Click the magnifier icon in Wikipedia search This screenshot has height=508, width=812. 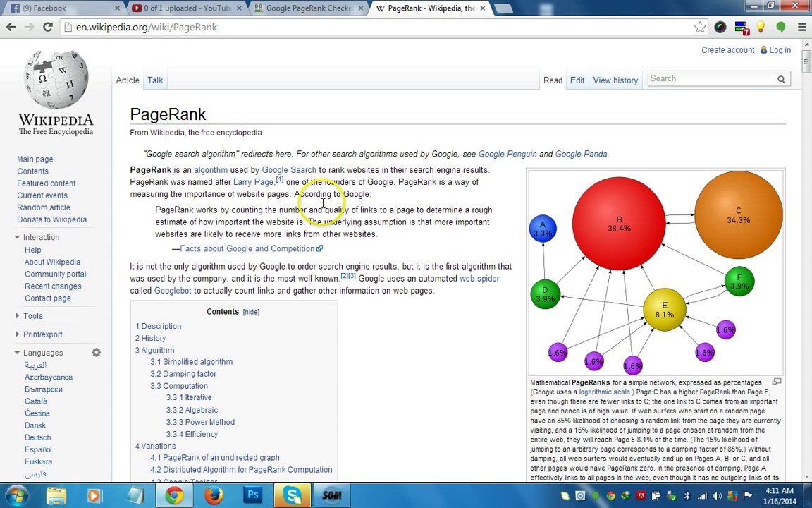[781, 79]
